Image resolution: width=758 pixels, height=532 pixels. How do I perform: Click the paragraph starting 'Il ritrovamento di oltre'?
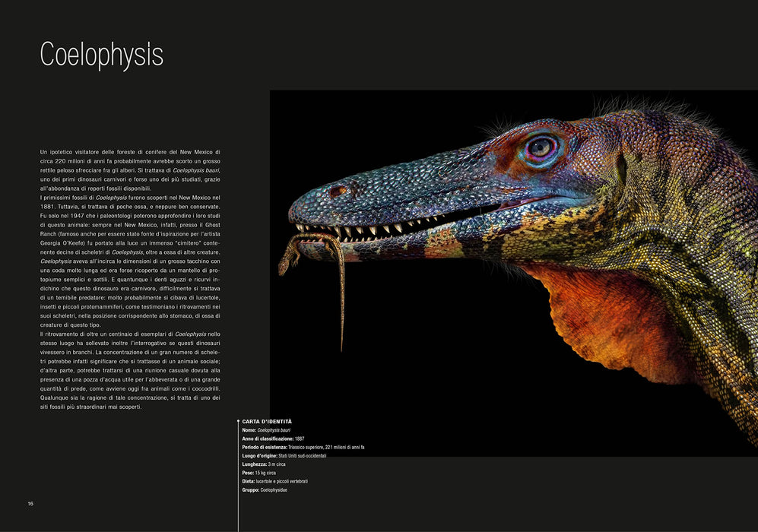[130, 370]
